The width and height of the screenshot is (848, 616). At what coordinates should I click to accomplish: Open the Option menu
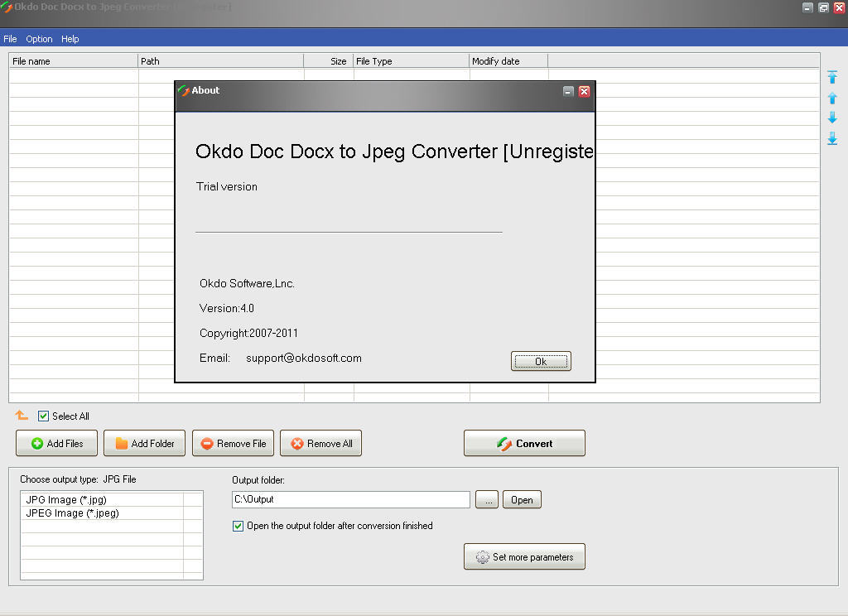39,39
